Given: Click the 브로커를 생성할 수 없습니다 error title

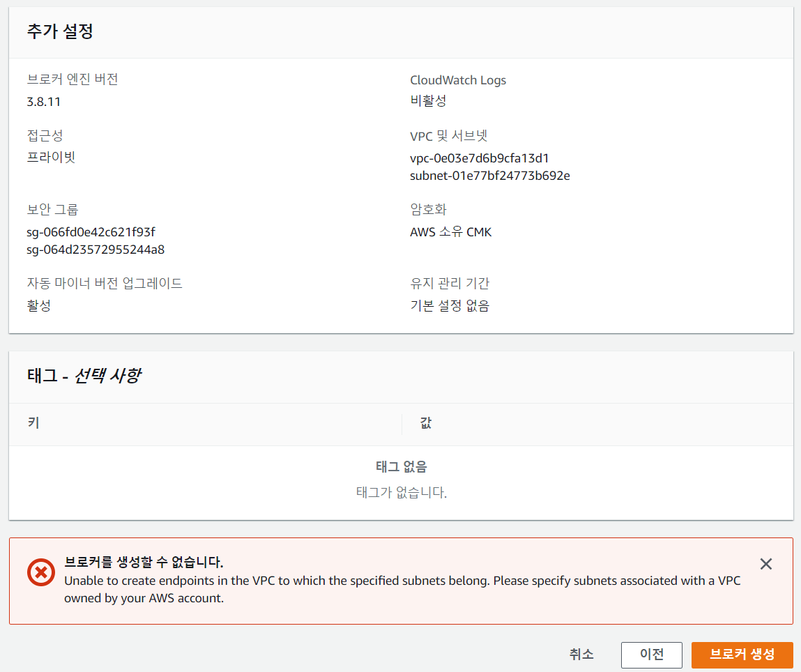Looking at the screenshot, I should 144,562.
